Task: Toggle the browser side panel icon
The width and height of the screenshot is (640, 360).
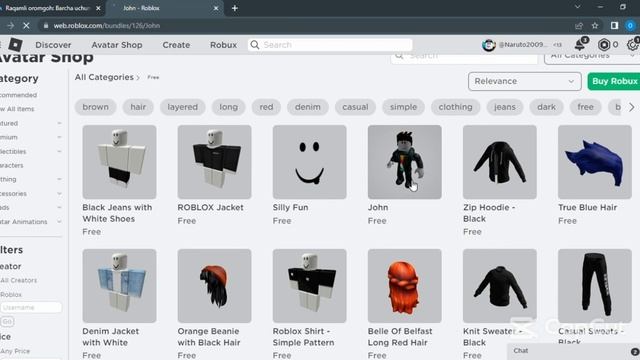Action: [x=614, y=26]
